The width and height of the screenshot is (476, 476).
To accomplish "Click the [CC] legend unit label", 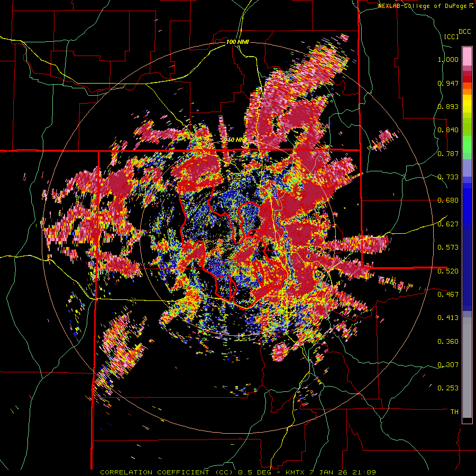I will [x=451, y=36].
